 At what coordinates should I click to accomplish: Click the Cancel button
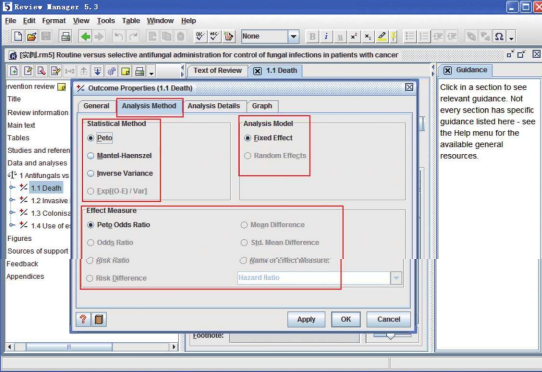[389, 319]
